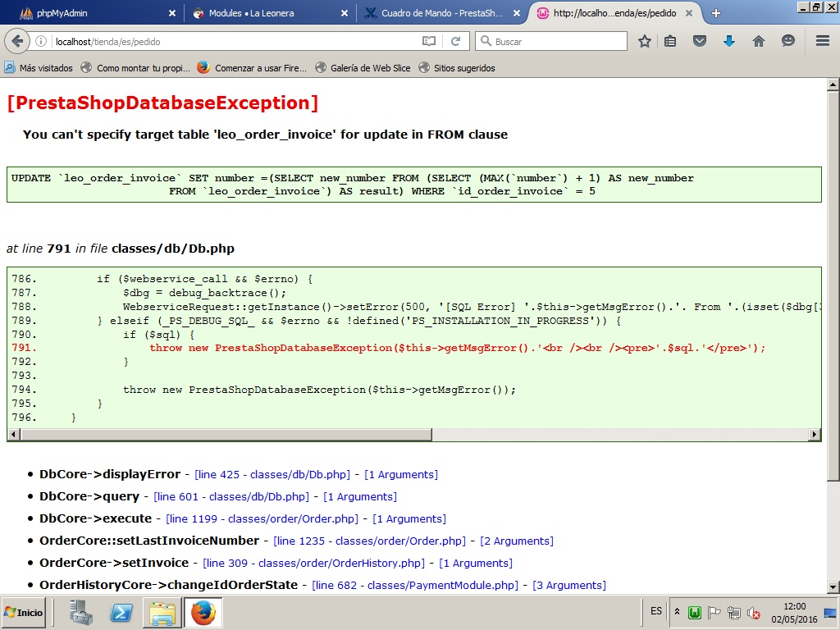Image resolution: width=840 pixels, height=630 pixels.
Task: Open Server Manager from taskbar
Action: (x=81, y=612)
